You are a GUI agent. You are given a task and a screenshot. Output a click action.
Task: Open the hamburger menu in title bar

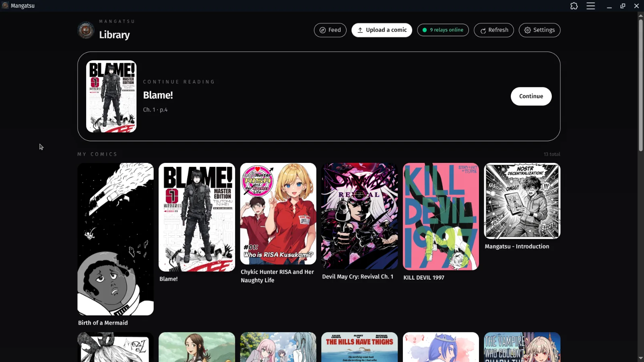tap(590, 6)
